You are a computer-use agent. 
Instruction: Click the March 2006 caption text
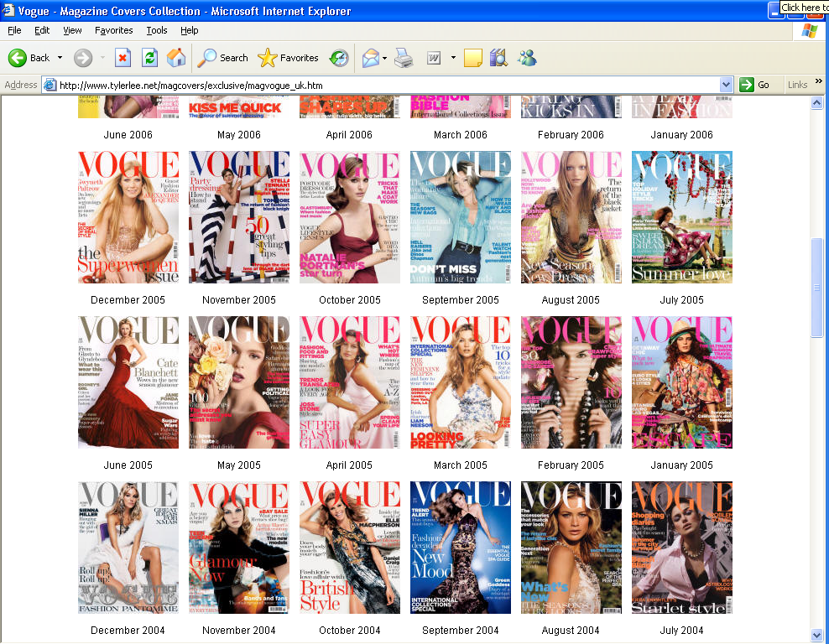point(461,135)
